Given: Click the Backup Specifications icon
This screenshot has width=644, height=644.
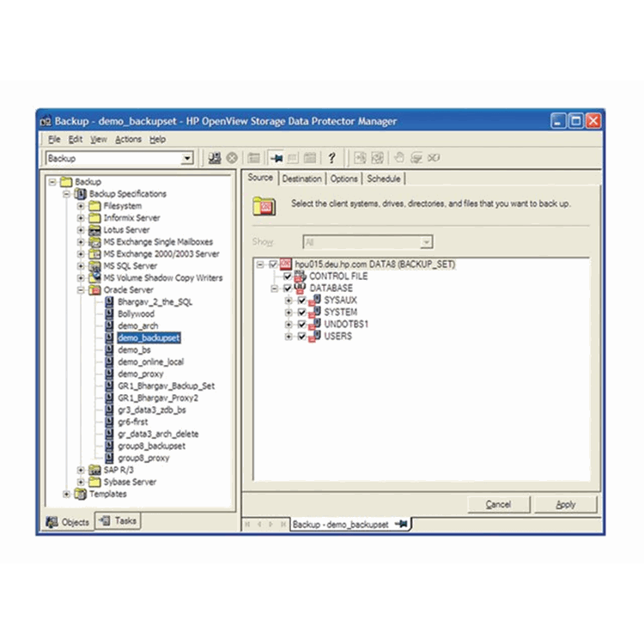Looking at the screenshot, I should pos(81,194).
